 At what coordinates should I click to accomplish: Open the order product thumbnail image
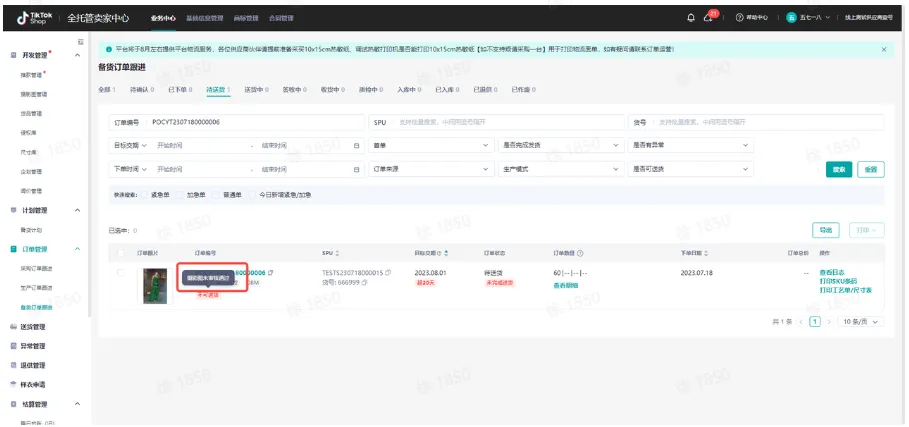[x=155, y=286]
